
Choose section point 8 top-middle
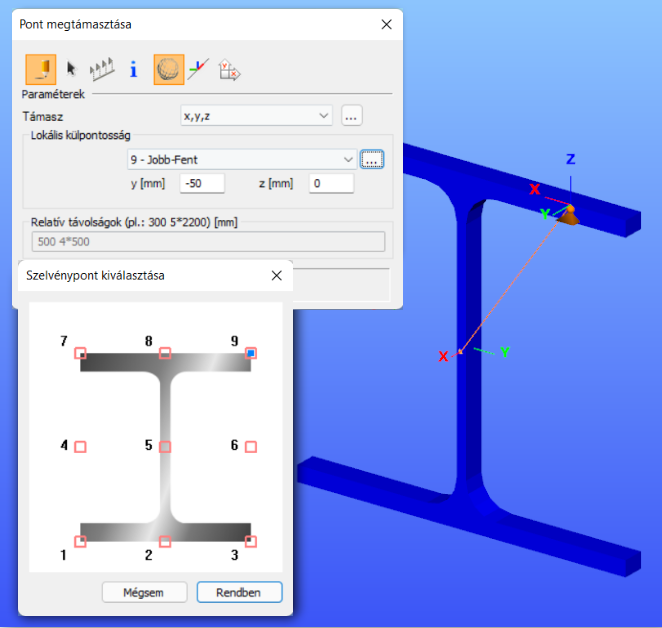tap(165, 353)
